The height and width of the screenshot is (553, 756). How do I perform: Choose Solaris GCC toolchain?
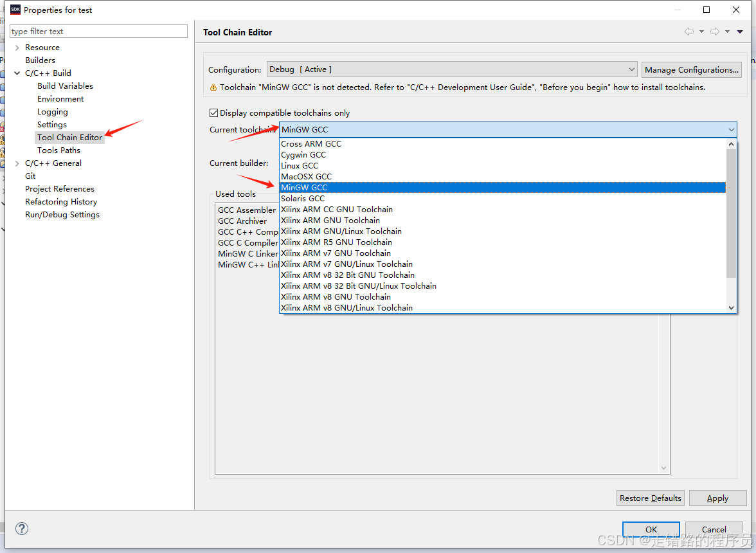(503, 198)
